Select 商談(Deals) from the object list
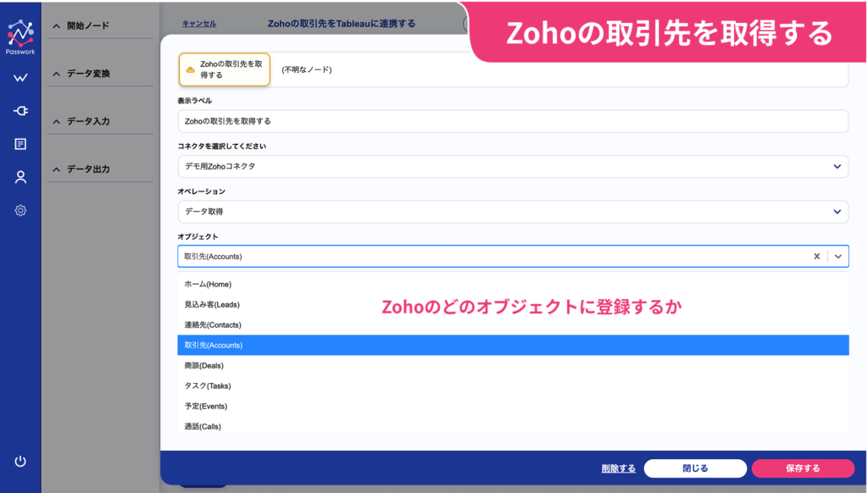 tap(513, 366)
